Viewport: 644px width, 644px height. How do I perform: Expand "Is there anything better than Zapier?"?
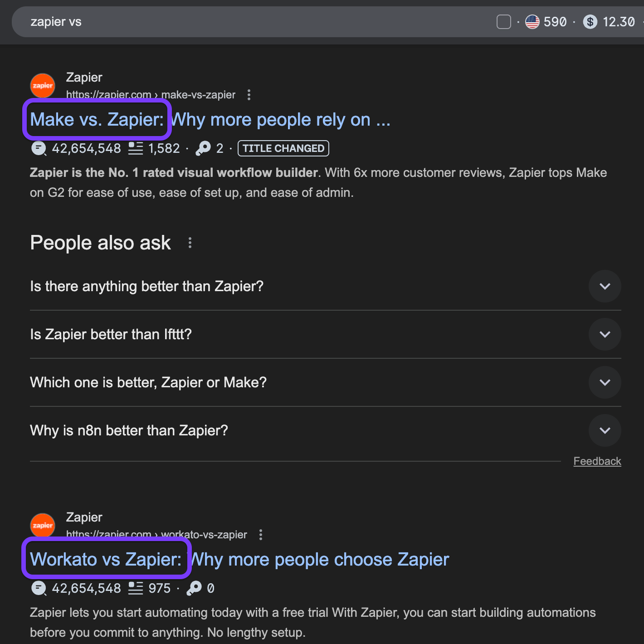tap(605, 286)
